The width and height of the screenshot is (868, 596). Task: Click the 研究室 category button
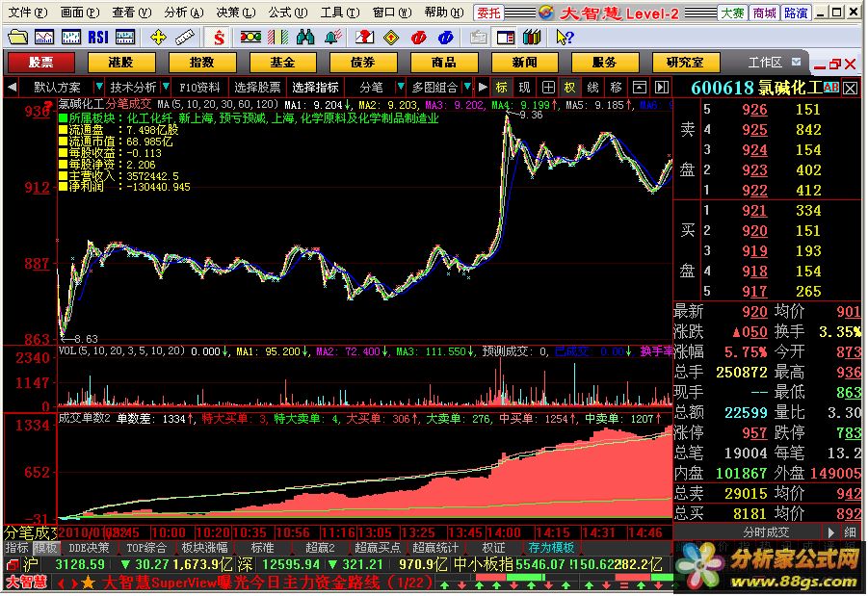tap(685, 62)
